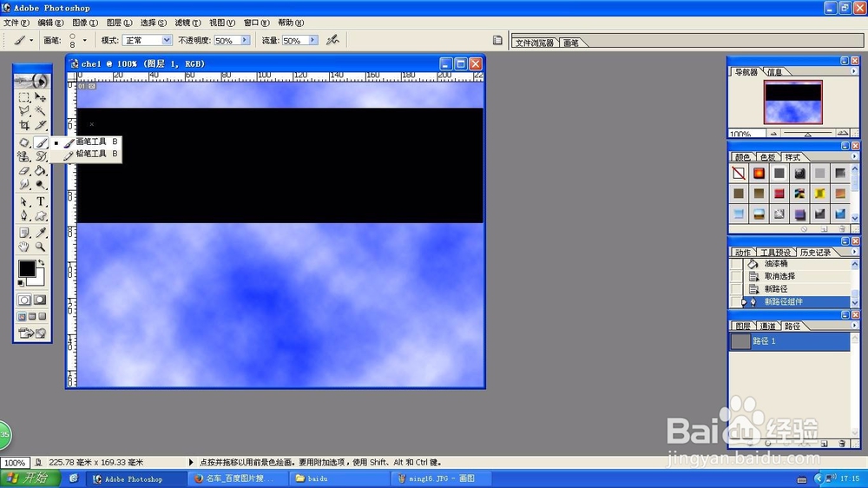
Task: Select the Move tool
Action: 41,97
